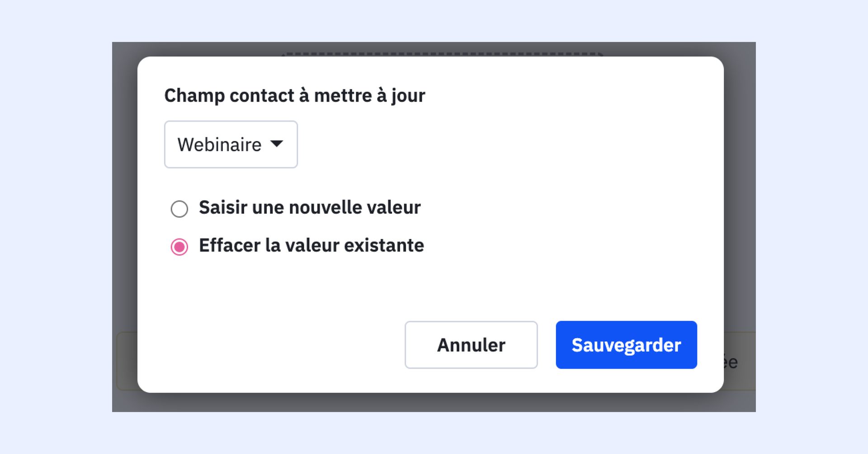The image size is (868, 454).
Task: Click the pink selected radio circle
Action: [x=179, y=247]
